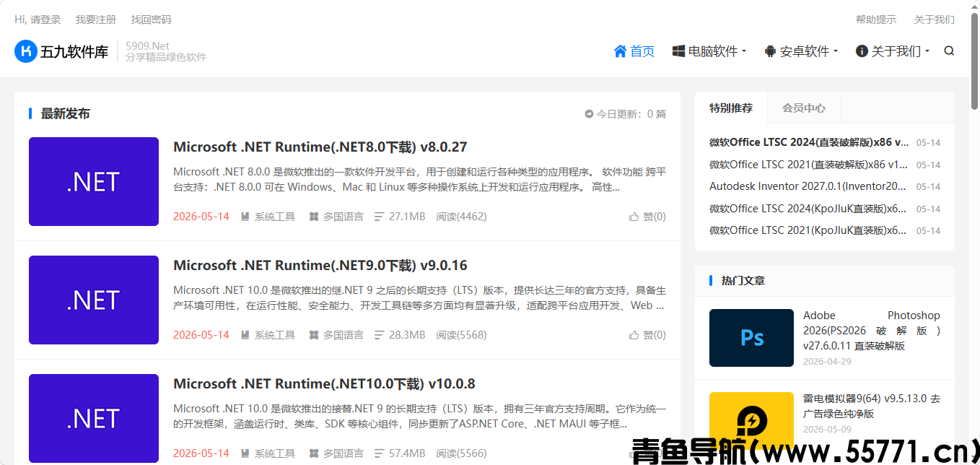Screen dimensions: 980x465
Task: Click the 雷电模拟器 yellow thumbnail
Action: (751, 421)
